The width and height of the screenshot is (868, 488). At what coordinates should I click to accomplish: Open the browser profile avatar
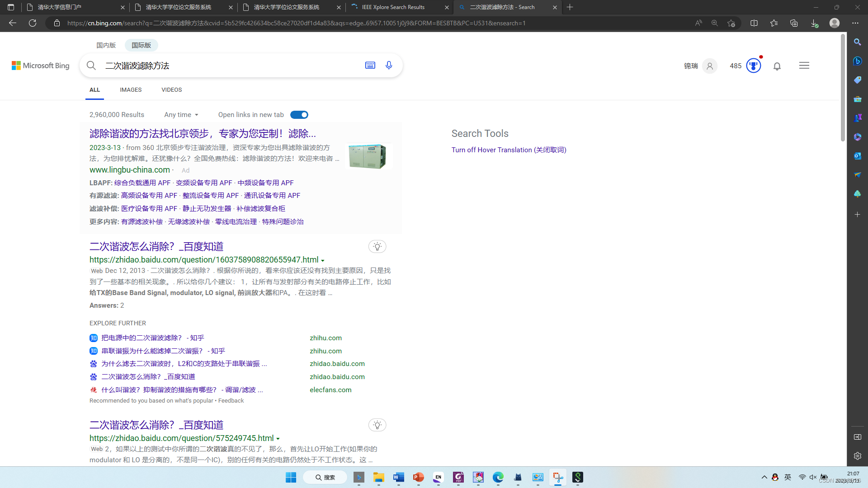tap(835, 23)
